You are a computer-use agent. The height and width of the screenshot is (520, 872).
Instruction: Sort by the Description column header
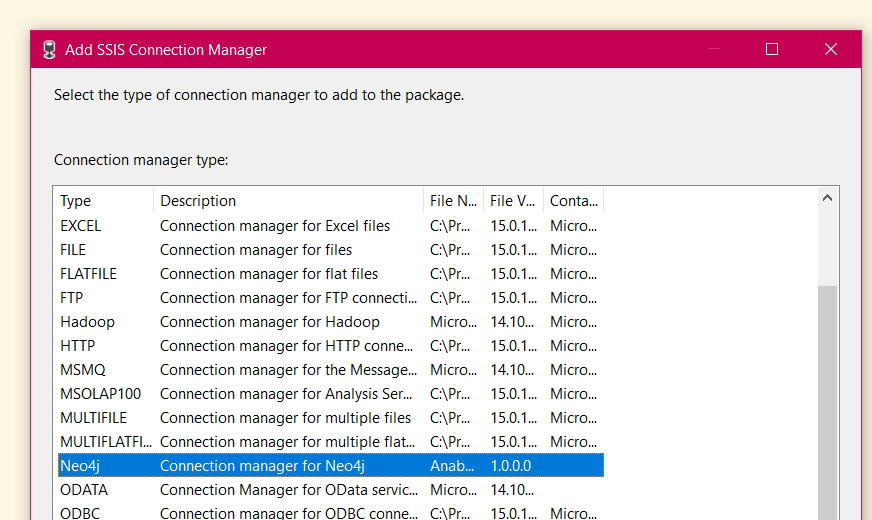coord(288,201)
